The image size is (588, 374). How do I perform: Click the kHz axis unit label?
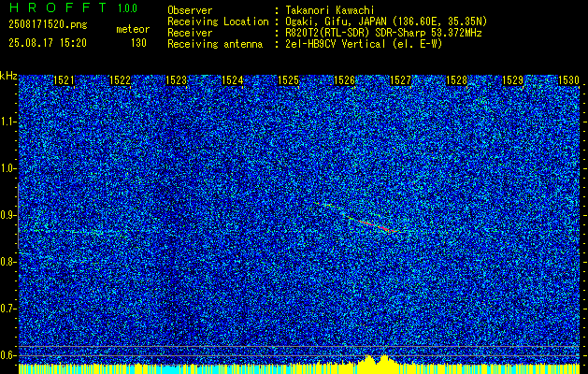click(x=8, y=76)
